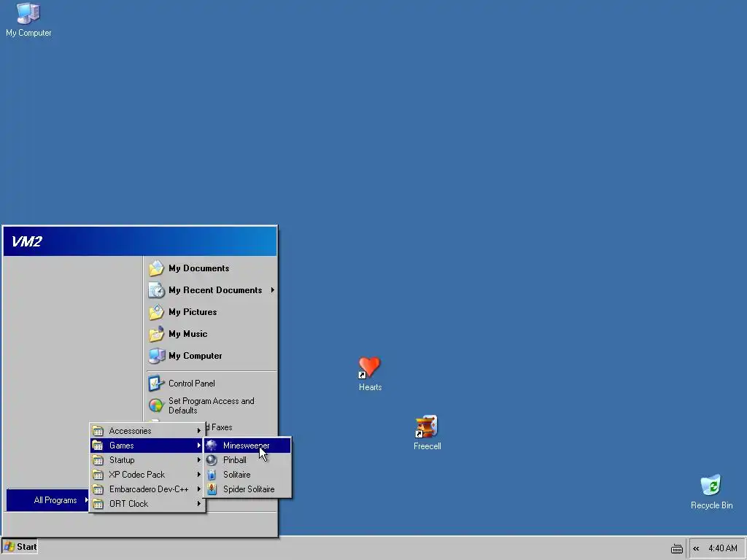Click the on-screen keyboard tray icon
The width and height of the screenshot is (747, 560).
676,548
